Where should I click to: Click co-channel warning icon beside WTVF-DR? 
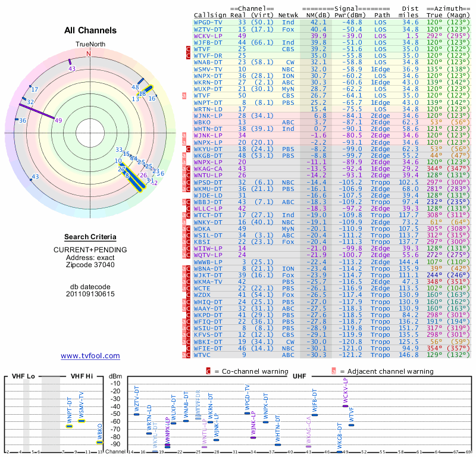pos(189,55)
